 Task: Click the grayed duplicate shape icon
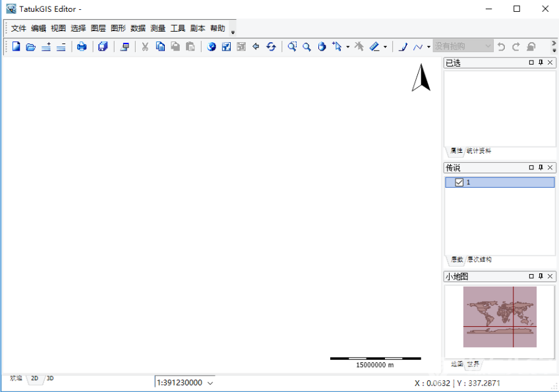click(x=175, y=46)
